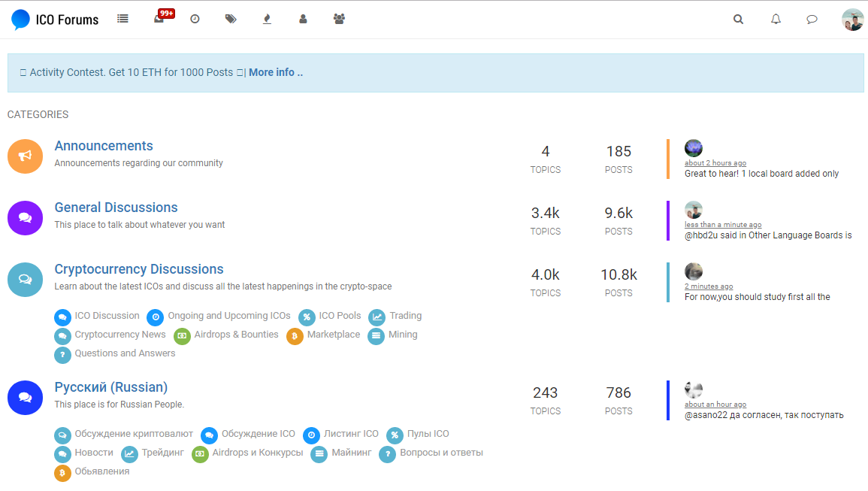Screen dimensions: 868x491
Task: Open 'about an hour ago' Russian post
Action: coord(715,404)
